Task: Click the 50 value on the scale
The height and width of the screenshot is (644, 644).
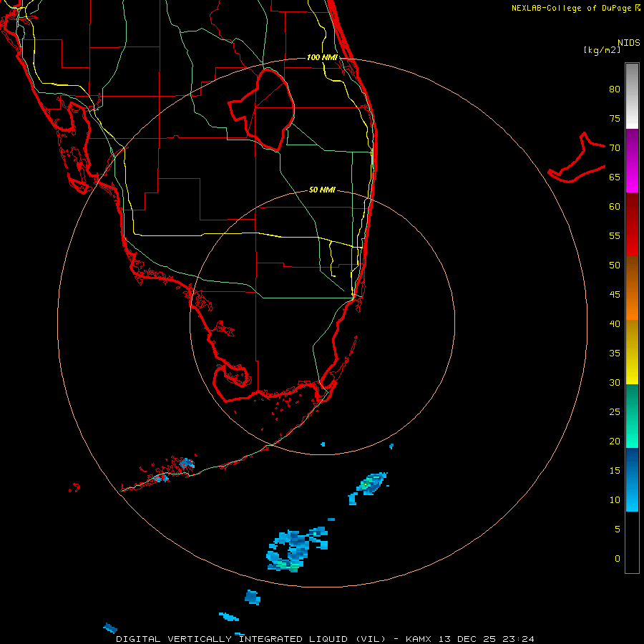Action: [x=615, y=265]
